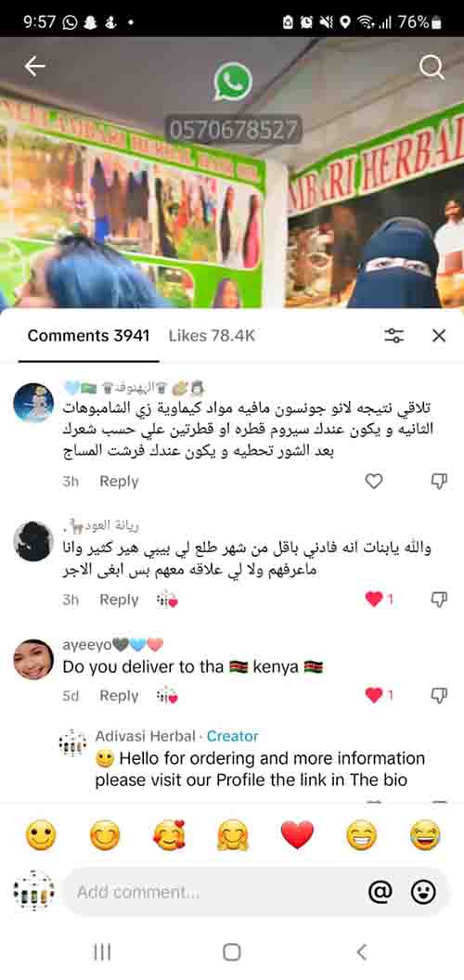Close the comments panel
The width and height of the screenshot is (464, 980).
(439, 336)
